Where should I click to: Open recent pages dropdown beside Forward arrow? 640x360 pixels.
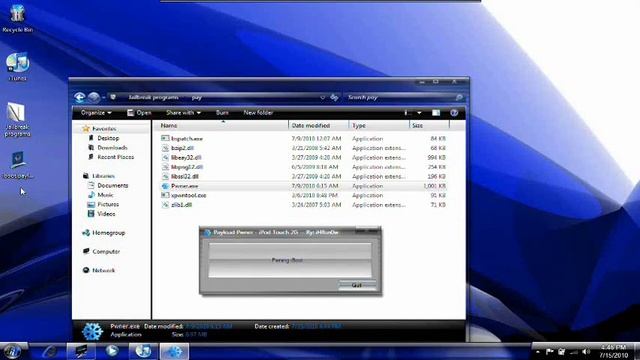point(104,97)
